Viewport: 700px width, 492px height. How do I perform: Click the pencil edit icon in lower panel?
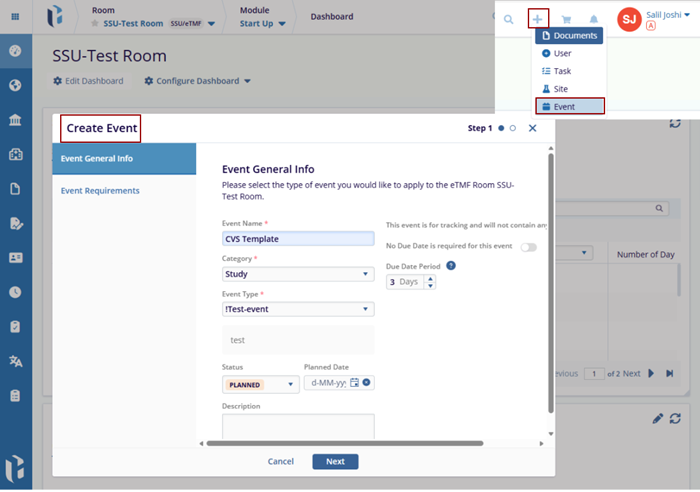[657, 418]
